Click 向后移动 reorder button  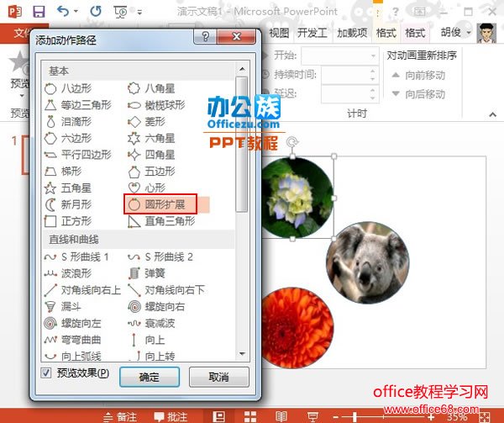419,94
